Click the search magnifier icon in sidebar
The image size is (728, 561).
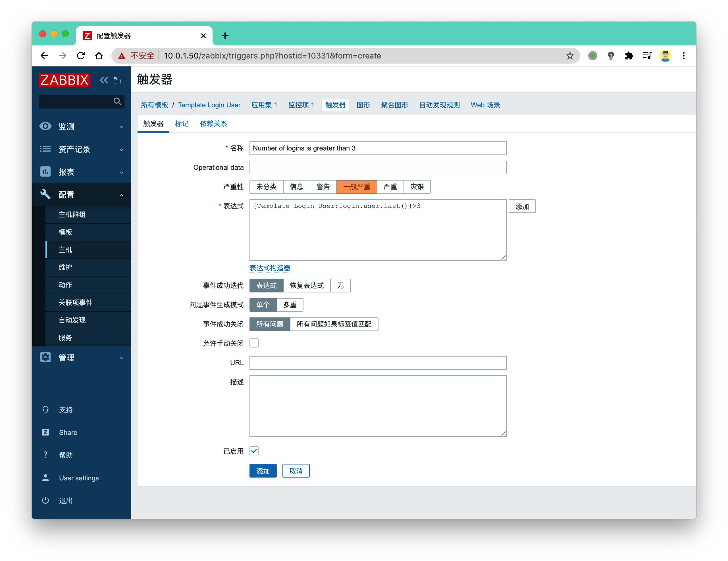click(x=117, y=101)
